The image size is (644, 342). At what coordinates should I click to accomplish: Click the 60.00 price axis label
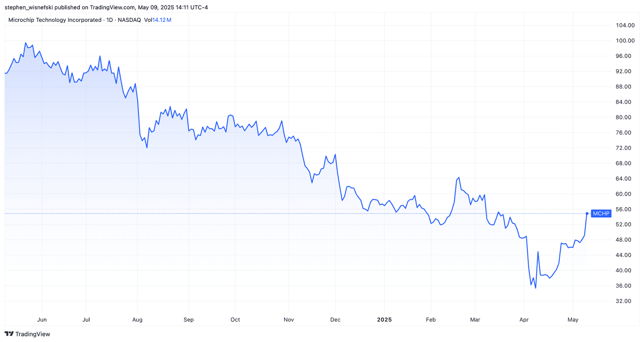[x=624, y=194]
